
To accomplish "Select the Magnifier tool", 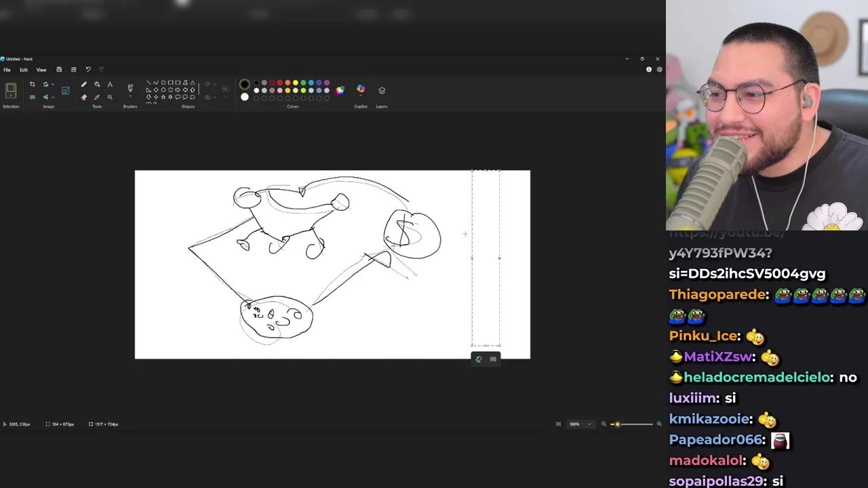I will 110,97.
